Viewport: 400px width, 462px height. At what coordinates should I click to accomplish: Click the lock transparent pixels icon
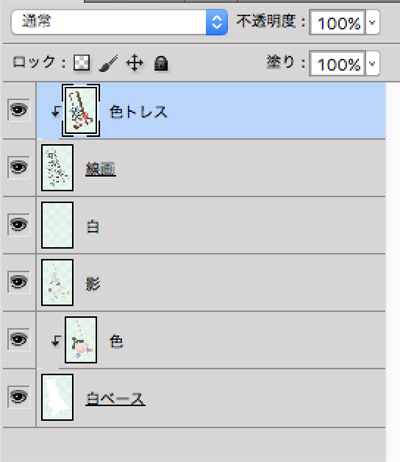[x=82, y=63]
